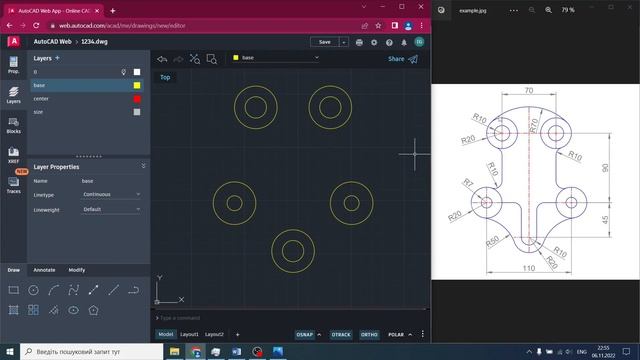Add a new layout with plus button
Viewport: 640px width, 360px height.
[238, 335]
